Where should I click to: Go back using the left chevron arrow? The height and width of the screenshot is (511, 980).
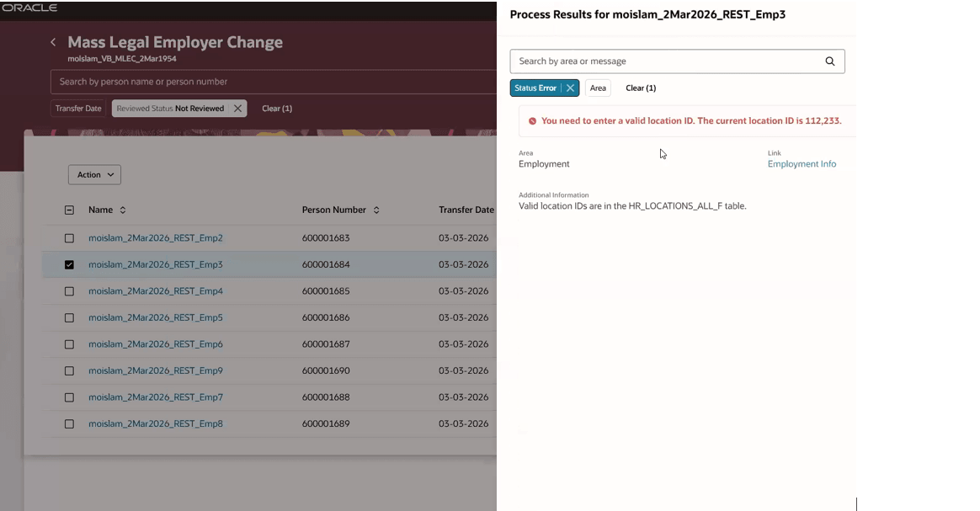tap(53, 42)
